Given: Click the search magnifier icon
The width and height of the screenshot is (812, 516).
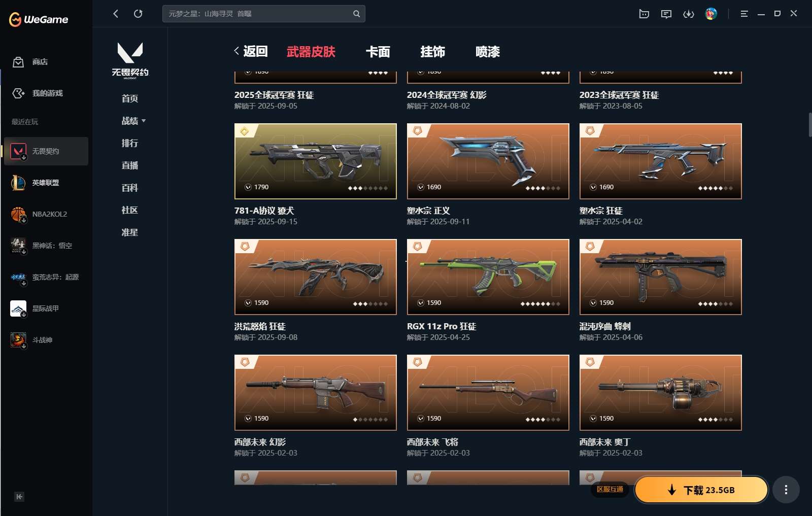Looking at the screenshot, I should [356, 14].
